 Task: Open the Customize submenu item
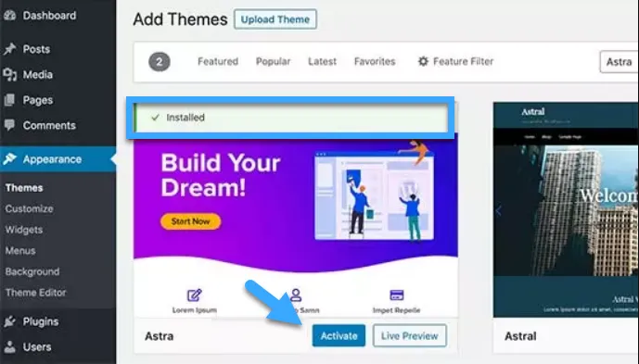[x=29, y=209]
